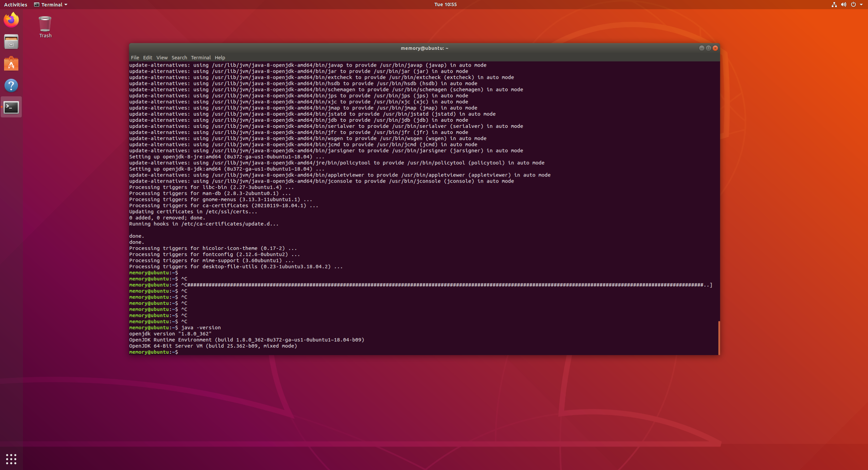Click 'Processing triggers for fontconfig' line
The width and height of the screenshot is (868, 470).
click(x=214, y=254)
